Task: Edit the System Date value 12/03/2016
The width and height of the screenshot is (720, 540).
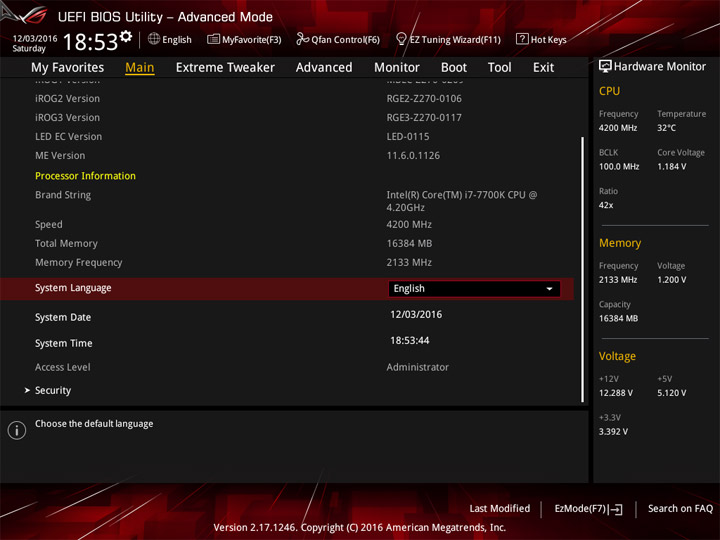Action: (x=416, y=315)
